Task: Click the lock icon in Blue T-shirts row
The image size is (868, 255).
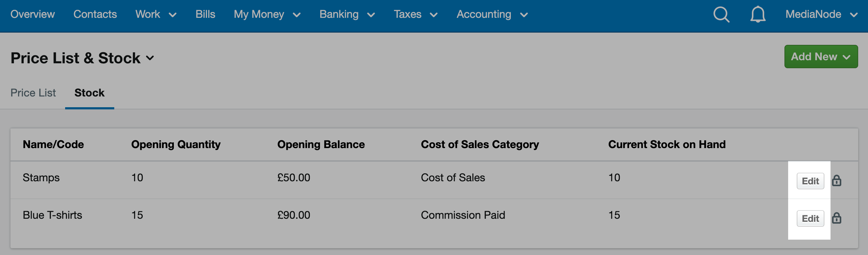Action: click(836, 218)
